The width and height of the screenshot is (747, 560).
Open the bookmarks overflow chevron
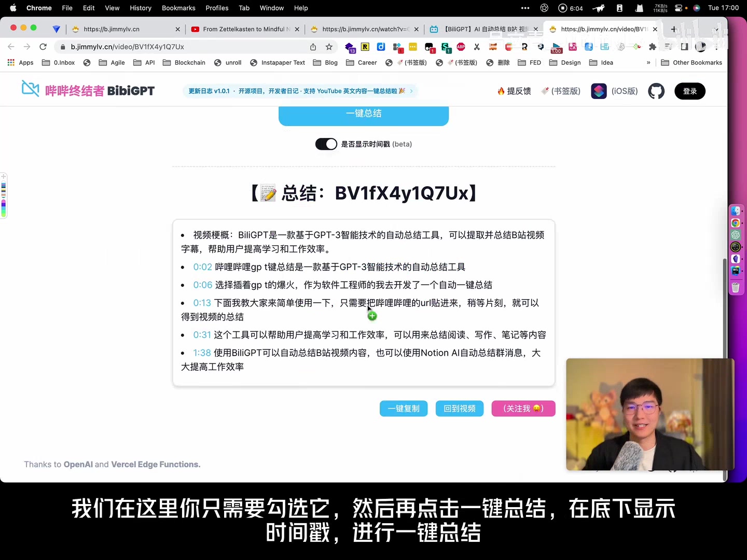[x=648, y=62]
